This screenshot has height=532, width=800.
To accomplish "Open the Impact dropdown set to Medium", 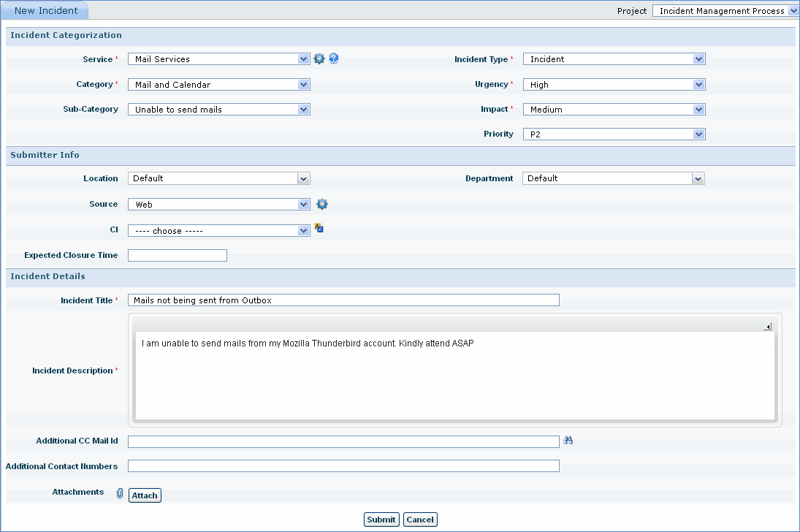I will tap(614, 110).
